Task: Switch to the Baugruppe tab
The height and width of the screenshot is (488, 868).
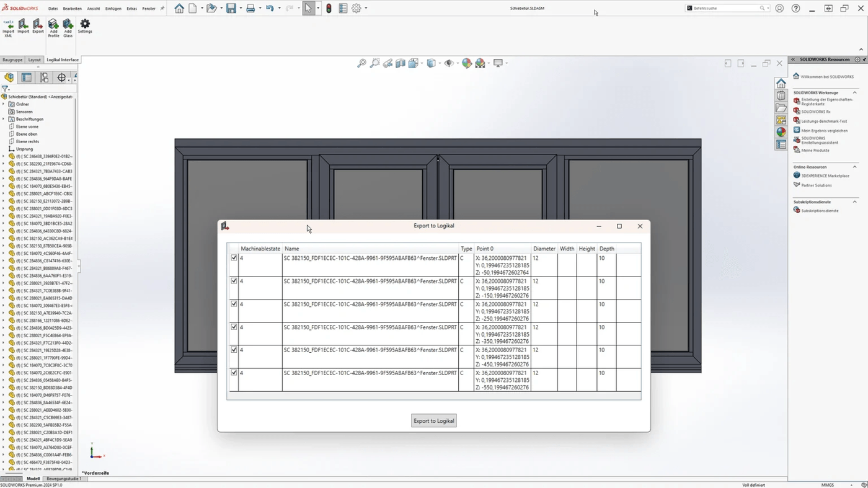Action: pyautogui.click(x=12, y=60)
